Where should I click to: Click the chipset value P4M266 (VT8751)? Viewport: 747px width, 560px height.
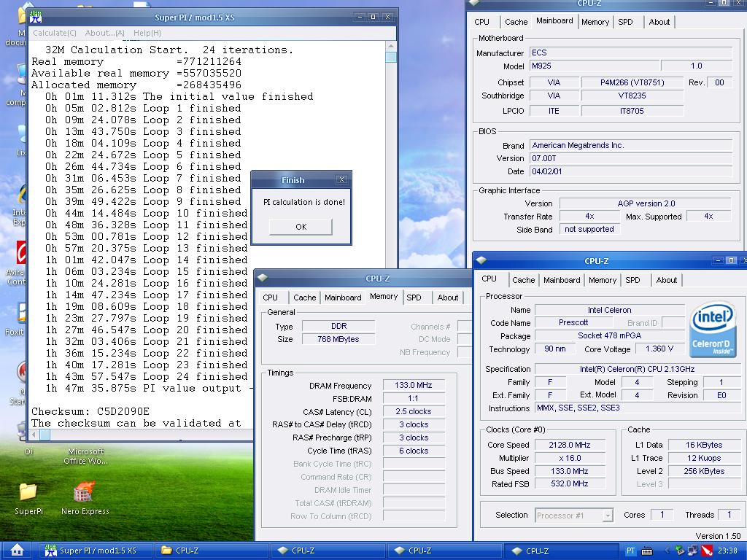(632, 82)
